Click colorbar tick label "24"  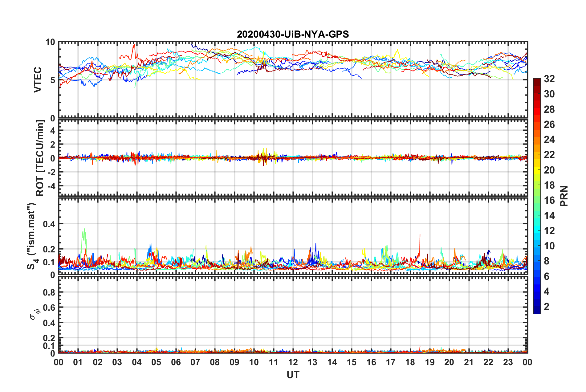[x=549, y=140]
